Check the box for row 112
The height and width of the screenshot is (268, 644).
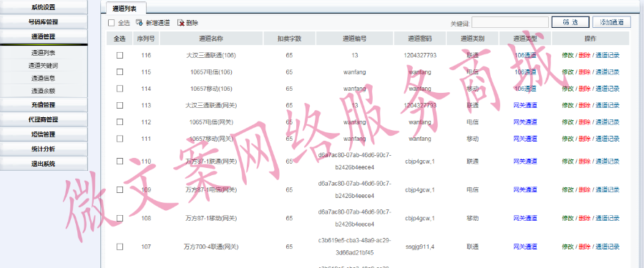click(119, 122)
